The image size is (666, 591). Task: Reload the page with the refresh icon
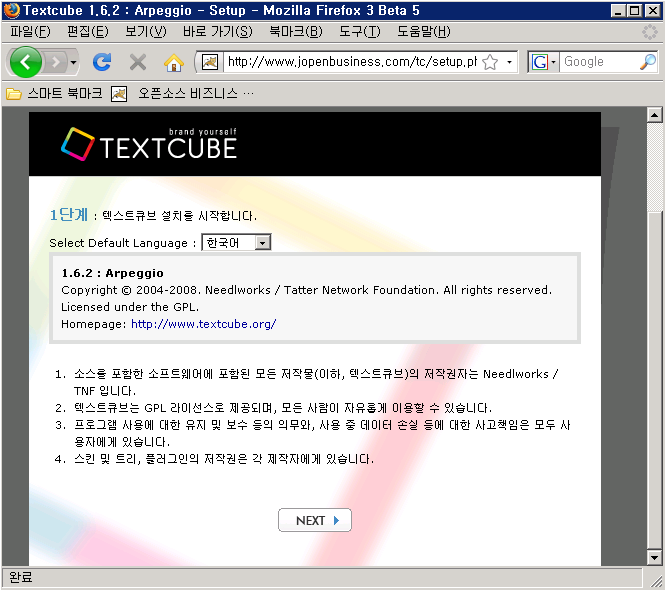click(102, 62)
